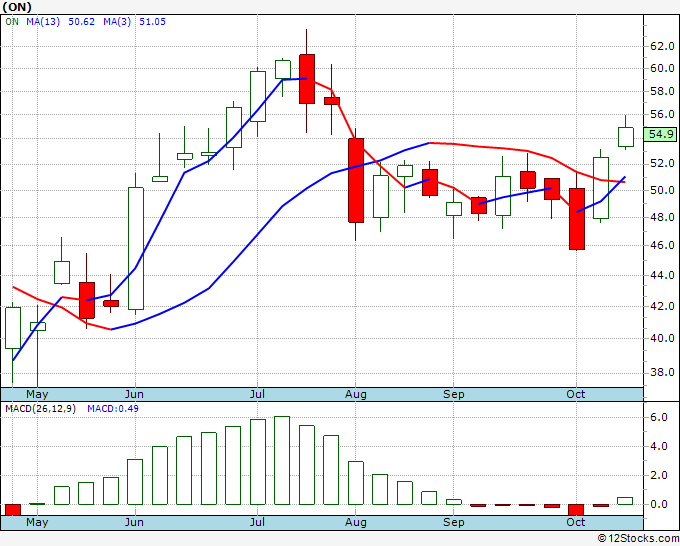
Task: Click the 50.62 moving average value
Action: click(x=82, y=22)
